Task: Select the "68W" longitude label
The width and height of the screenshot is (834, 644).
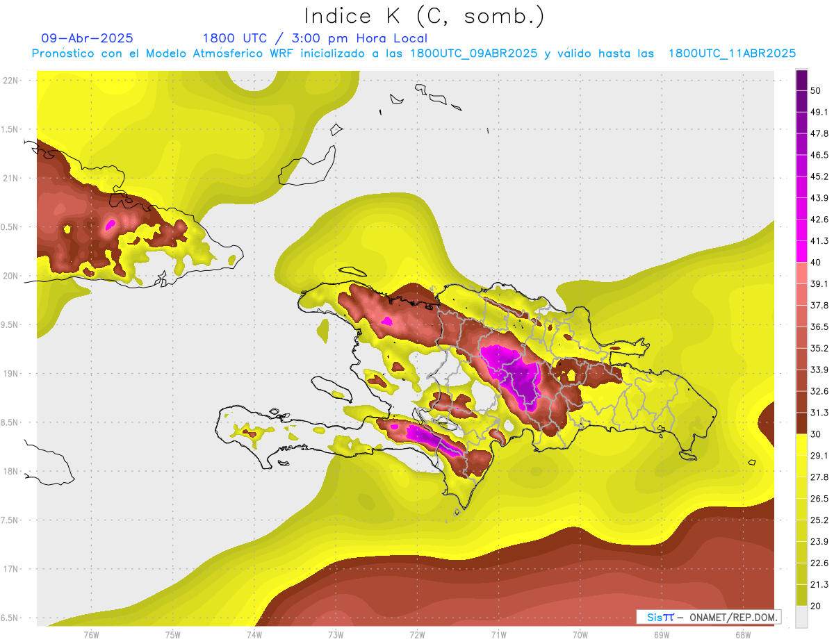Action: (743, 634)
